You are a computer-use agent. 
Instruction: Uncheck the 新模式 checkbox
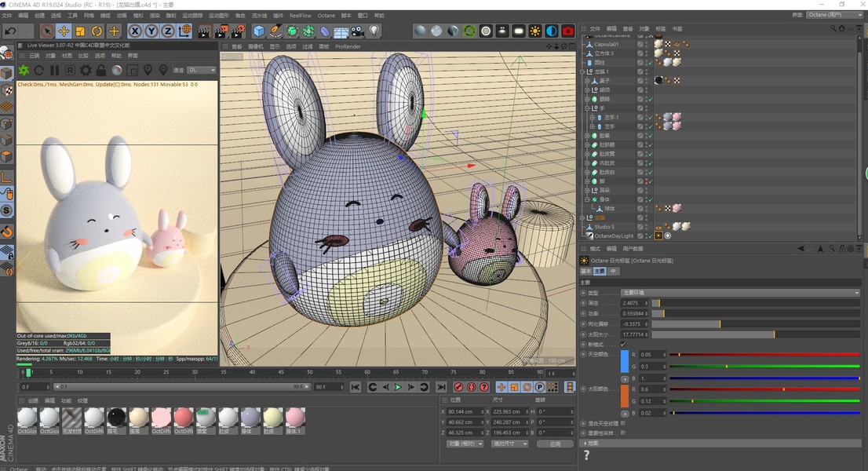click(x=623, y=345)
